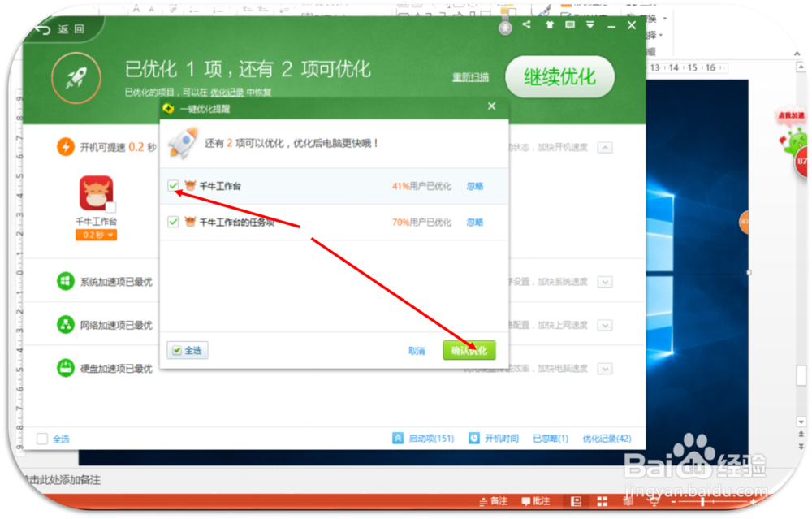Screen dimensions: 812x519
Task: Toggle PowerPoint 备注 notes button
Action: tap(494, 501)
